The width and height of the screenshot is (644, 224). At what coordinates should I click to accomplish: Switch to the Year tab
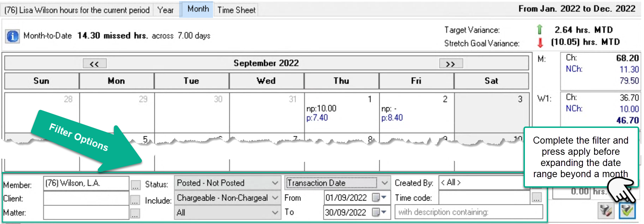166,10
